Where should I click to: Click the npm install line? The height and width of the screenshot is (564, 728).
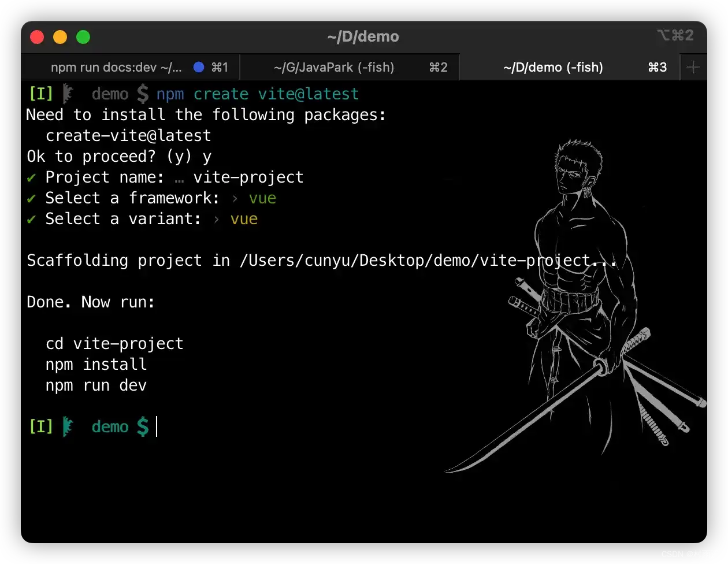coord(96,365)
